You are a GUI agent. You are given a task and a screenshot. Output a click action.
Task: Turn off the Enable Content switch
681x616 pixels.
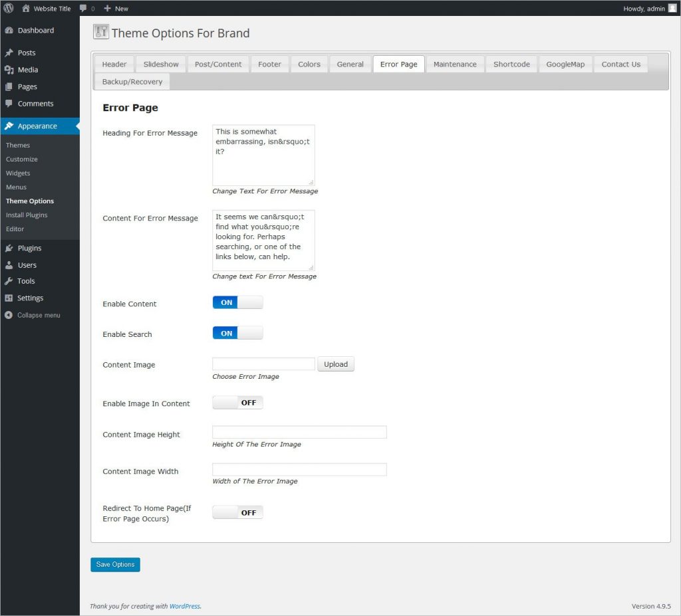(237, 302)
